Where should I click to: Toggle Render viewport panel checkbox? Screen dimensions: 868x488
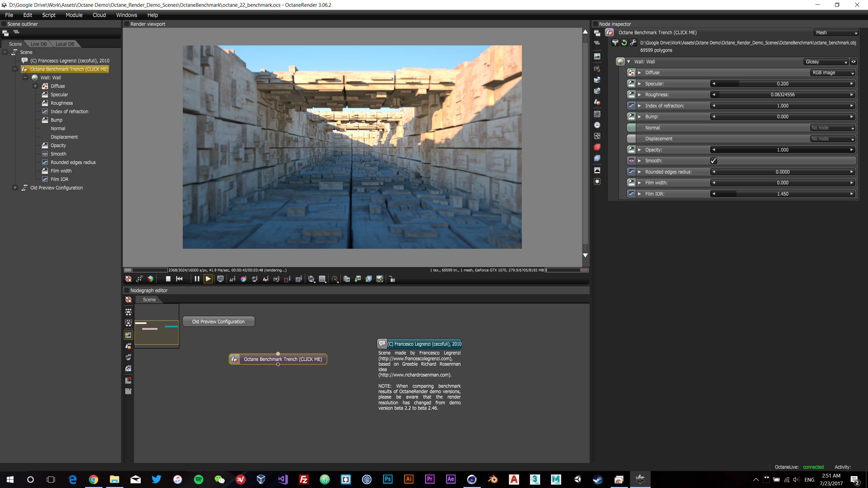pos(127,24)
